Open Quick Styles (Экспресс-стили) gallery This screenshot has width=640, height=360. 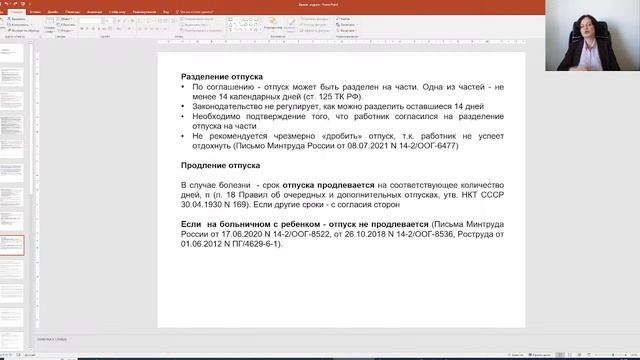click(291, 24)
